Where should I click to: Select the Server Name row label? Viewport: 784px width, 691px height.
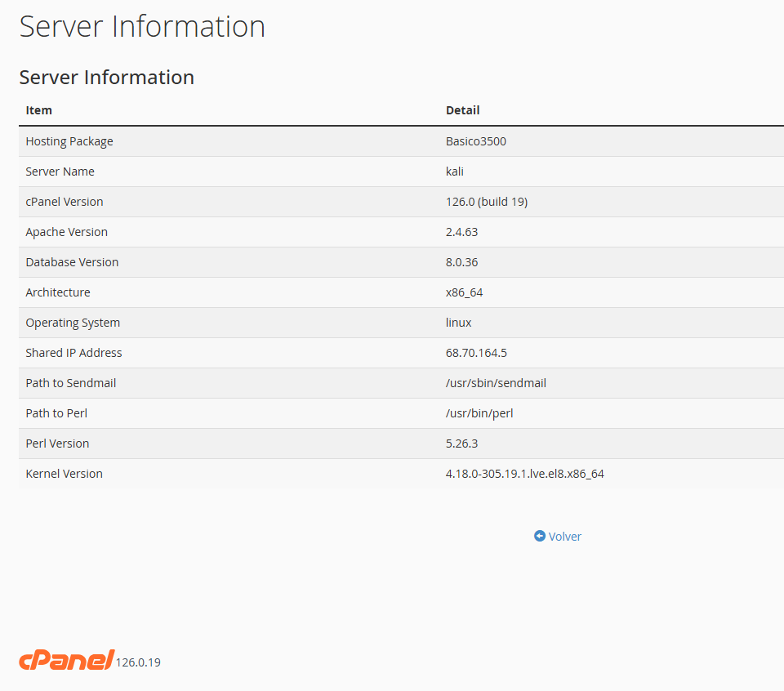coord(60,172)
